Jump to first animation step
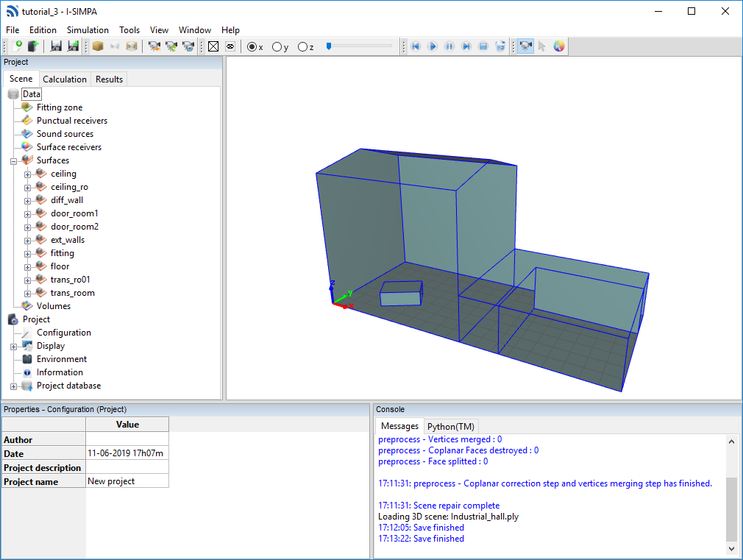 [x=416, y=46]
